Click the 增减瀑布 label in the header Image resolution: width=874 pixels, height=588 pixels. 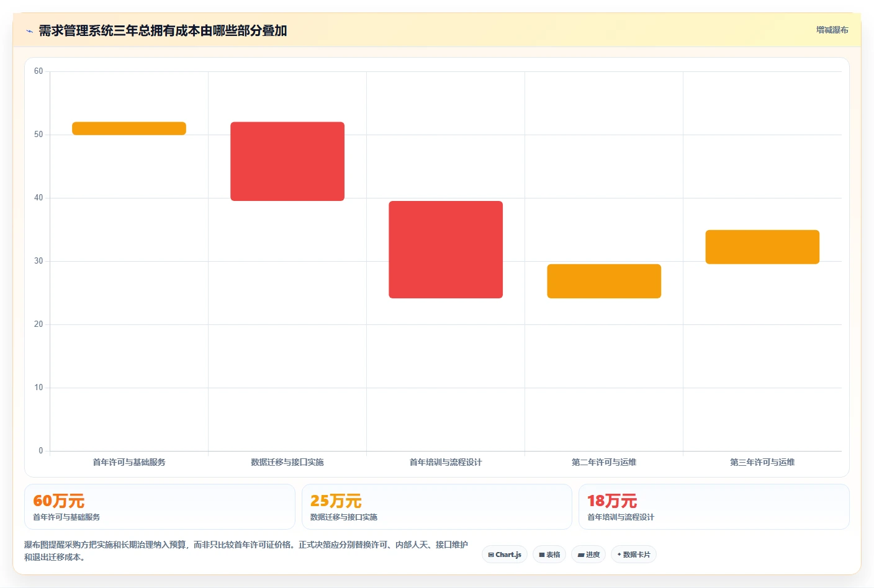click(x=832, y=30)
